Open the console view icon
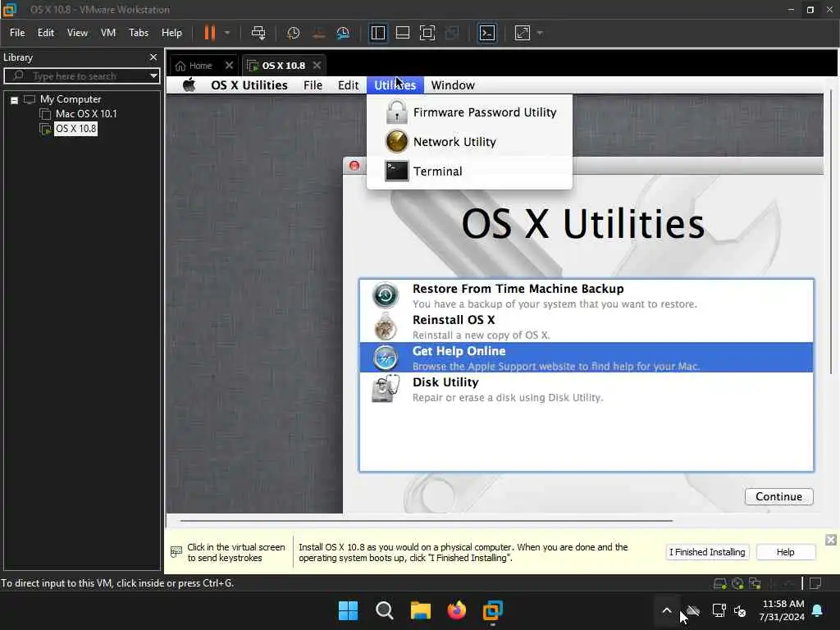 coord(487,33)
